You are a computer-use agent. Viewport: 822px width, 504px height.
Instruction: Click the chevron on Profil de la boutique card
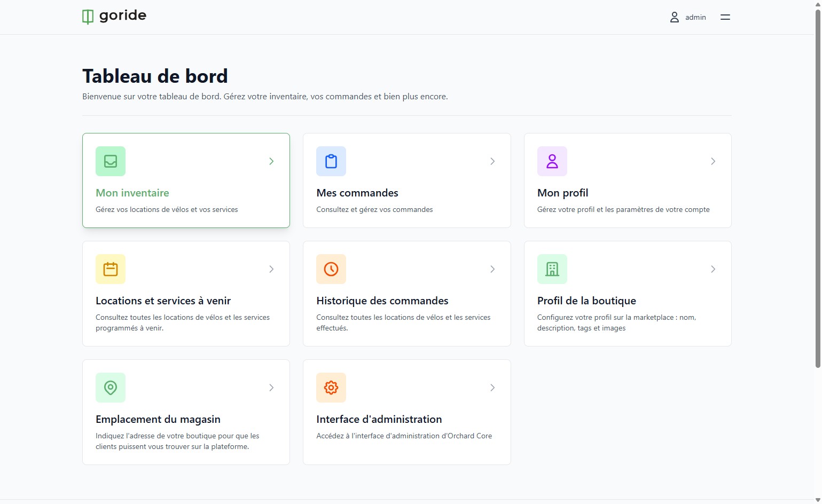[713, 269]
